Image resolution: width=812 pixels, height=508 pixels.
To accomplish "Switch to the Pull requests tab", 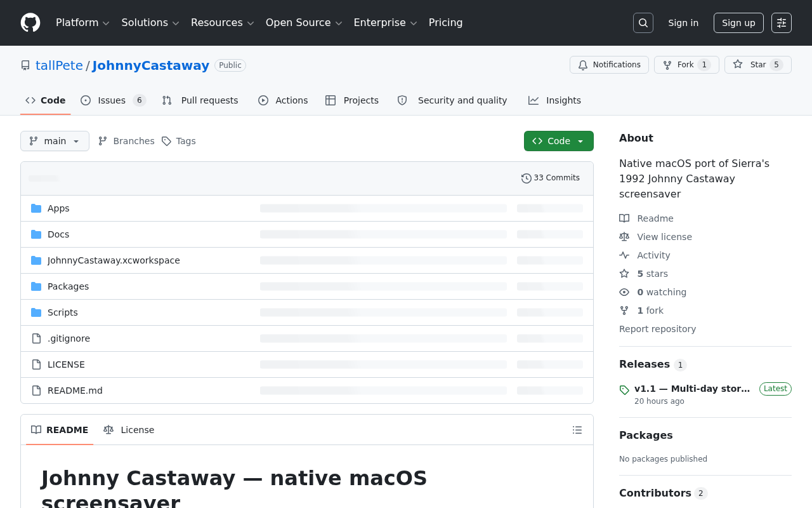I will pyautogui.click(x=200, y=100).
